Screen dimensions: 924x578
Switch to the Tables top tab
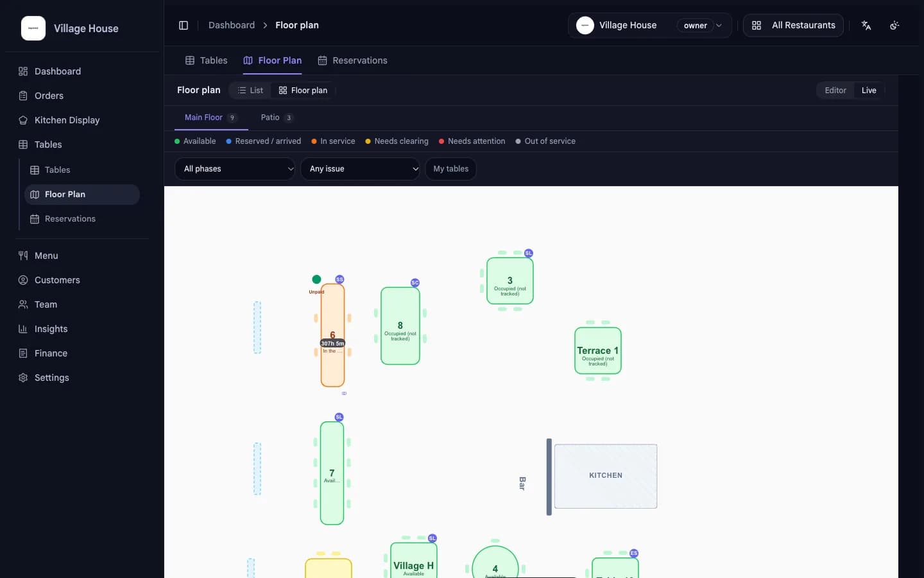pyautogui.click(x=207, y=60)
